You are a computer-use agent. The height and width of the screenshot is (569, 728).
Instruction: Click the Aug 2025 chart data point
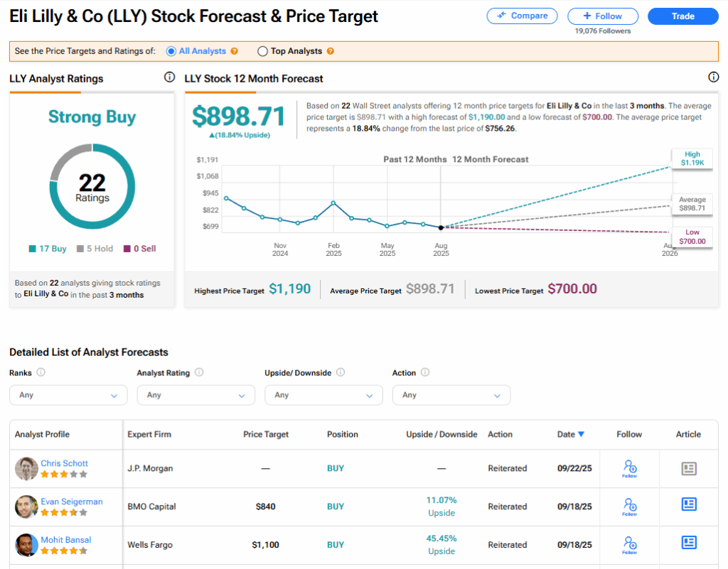[441, 228]
